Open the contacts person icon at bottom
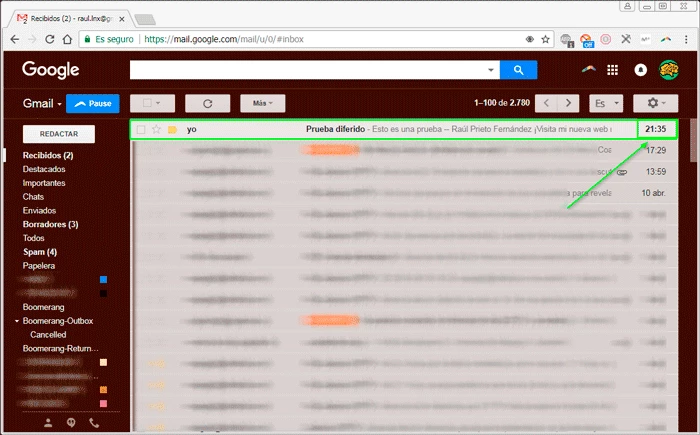This screenshot has width=700, height=435. [x=48, y=422]
